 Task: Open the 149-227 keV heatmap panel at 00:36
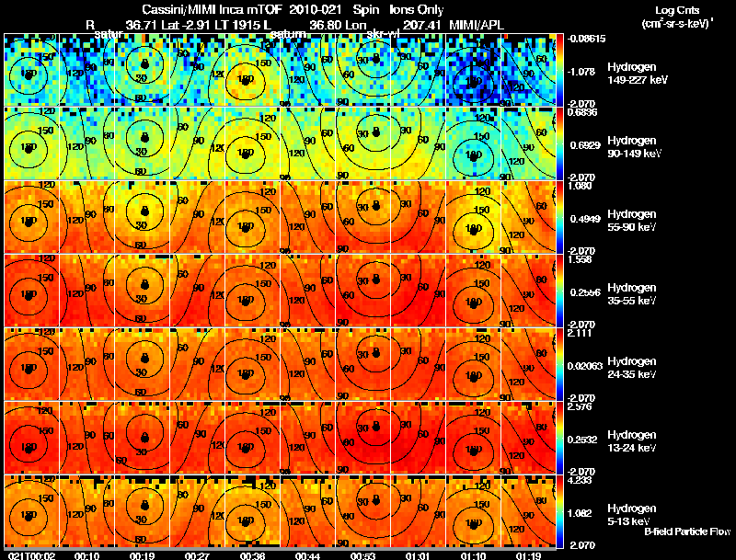tap(252, 70)
